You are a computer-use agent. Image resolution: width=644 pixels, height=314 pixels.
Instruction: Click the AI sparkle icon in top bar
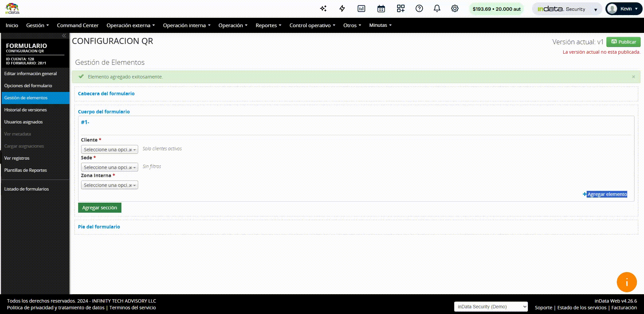323,9
